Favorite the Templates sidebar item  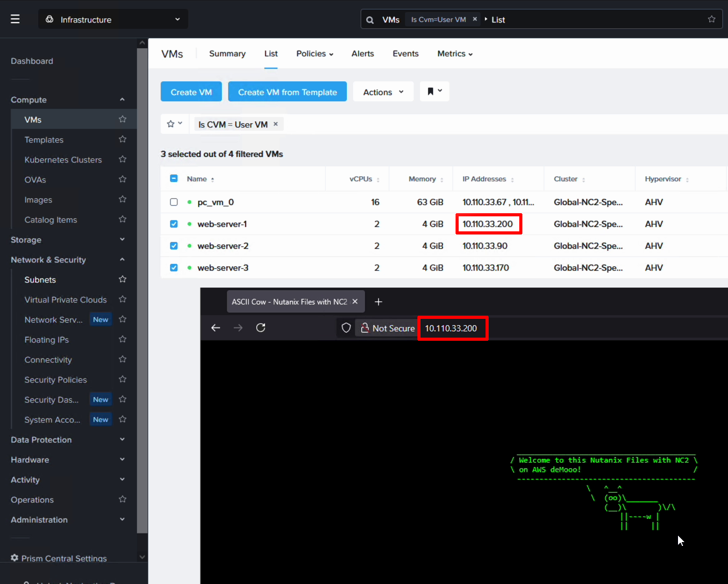tap(122, 139)
